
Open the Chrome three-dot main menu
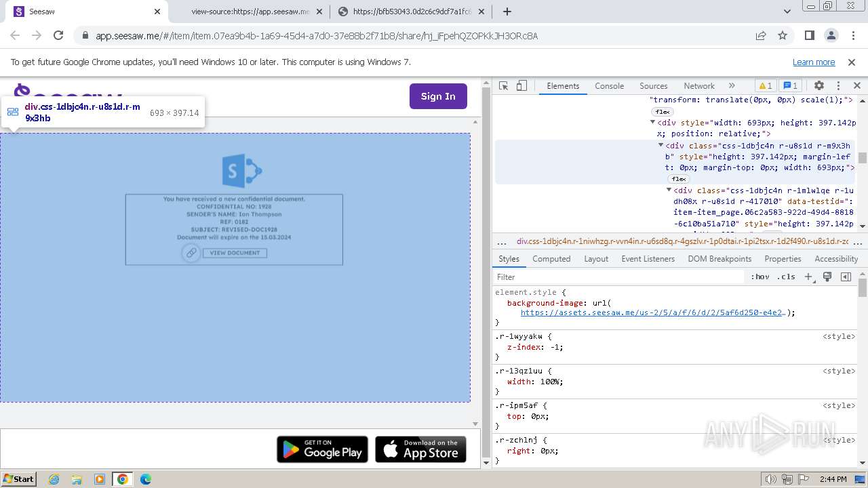pos(852,36)
